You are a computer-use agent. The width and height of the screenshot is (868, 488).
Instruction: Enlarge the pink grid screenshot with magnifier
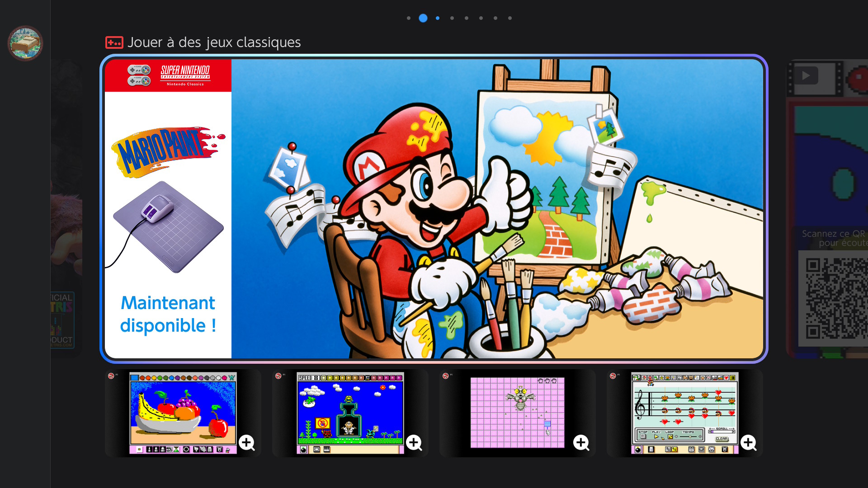pos(581,442)
